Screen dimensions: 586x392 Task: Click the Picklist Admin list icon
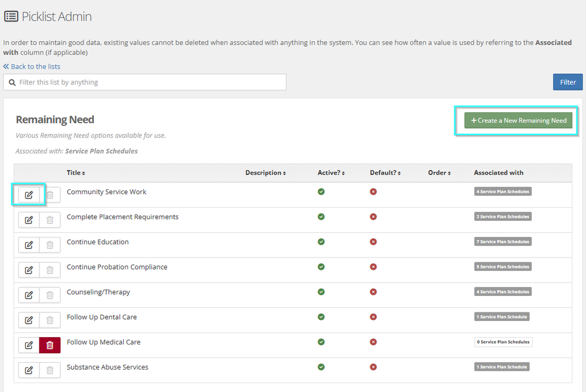pos(11,17)
